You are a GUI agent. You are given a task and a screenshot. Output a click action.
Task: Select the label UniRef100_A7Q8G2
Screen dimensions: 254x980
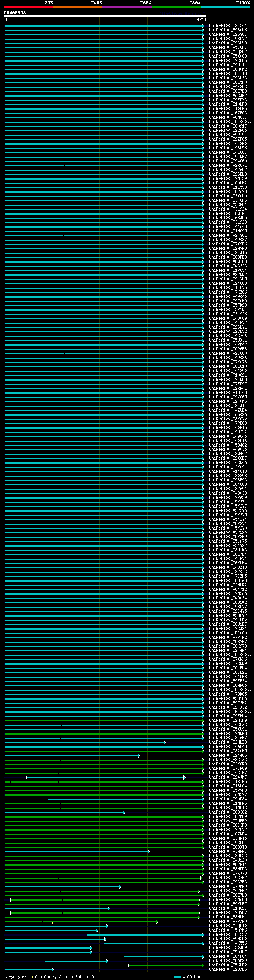coord(228,52)
